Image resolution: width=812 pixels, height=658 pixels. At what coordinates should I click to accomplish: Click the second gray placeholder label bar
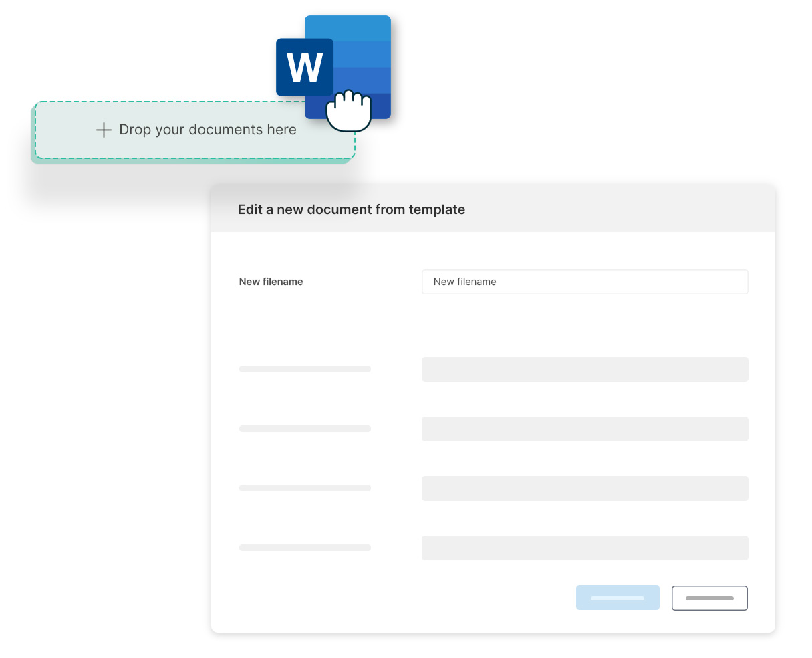click(305, 429)
